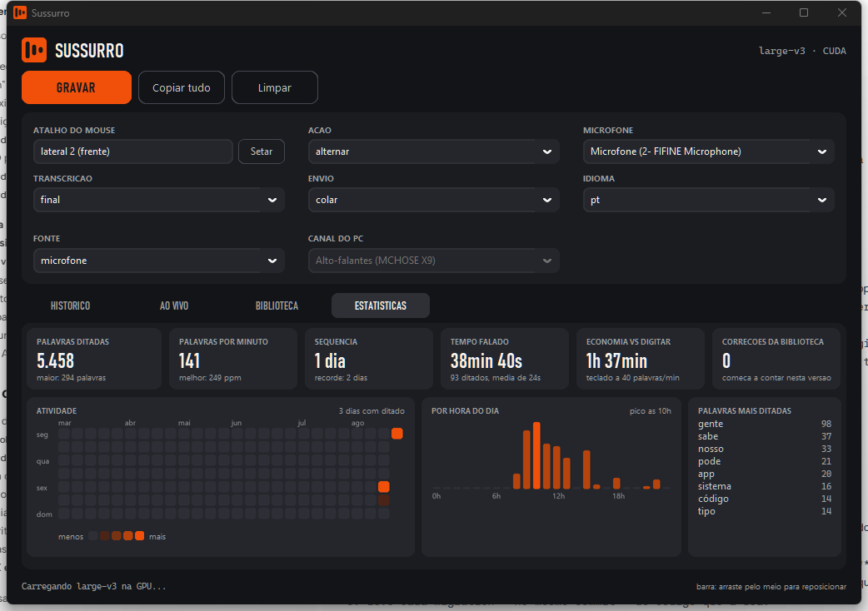Viewport: 868px width, 611px height.
Task: Click the tallest bar in hourly chart
Action: 536,455
